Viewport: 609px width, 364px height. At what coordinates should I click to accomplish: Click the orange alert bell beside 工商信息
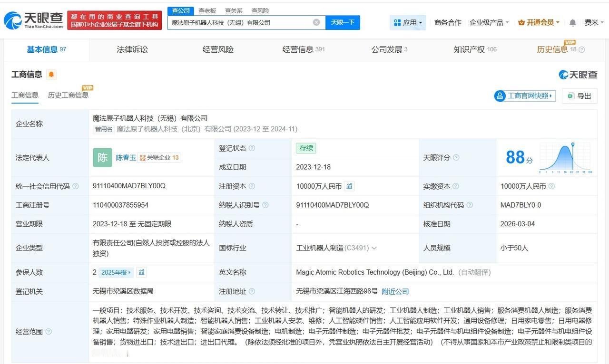coord(51,75)
